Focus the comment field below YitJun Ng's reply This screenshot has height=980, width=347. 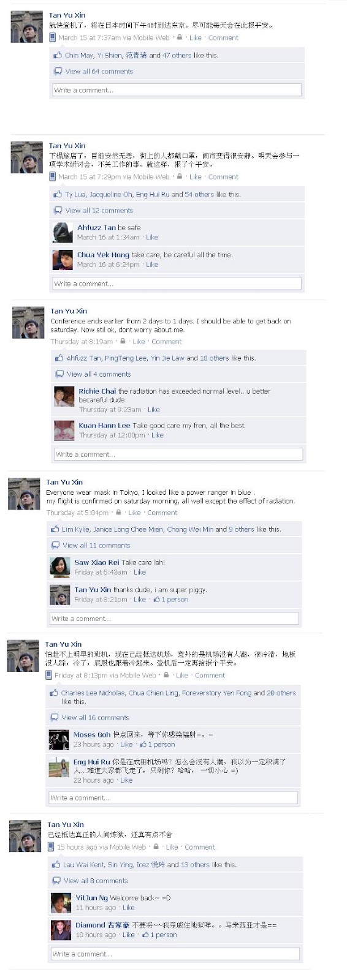coord(175,954)
